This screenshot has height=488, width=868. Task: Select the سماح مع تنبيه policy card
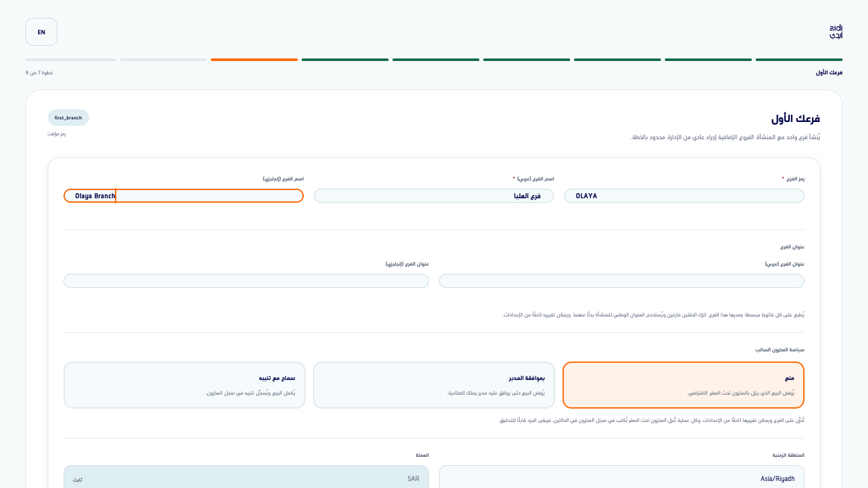(184, 385)
